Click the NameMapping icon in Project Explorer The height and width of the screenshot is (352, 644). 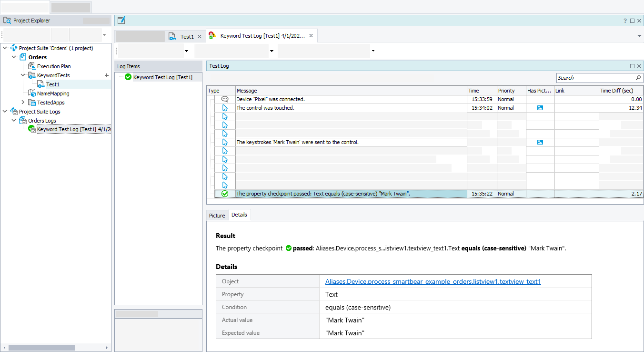(32, 93)
